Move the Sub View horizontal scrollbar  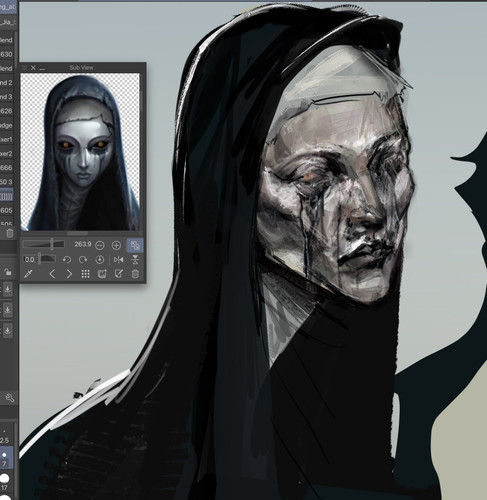(78, 233)
